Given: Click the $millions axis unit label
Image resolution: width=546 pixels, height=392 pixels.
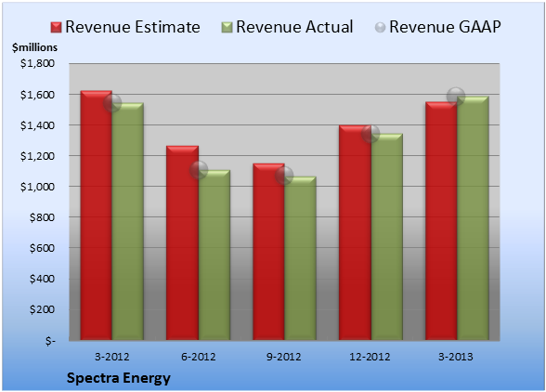Looking at the screenshot, I should (x=34, y=47).
